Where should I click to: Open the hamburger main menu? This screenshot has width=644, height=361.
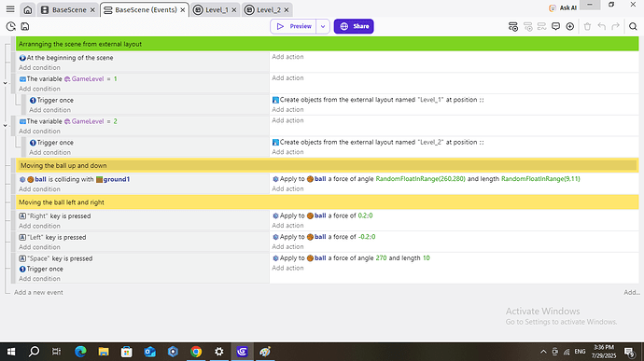(x=10, y=9)
